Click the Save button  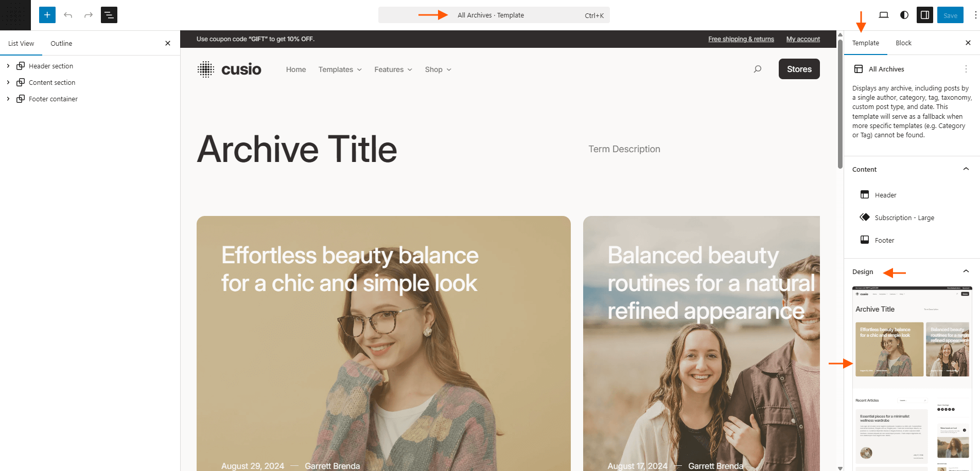point(950,15)
